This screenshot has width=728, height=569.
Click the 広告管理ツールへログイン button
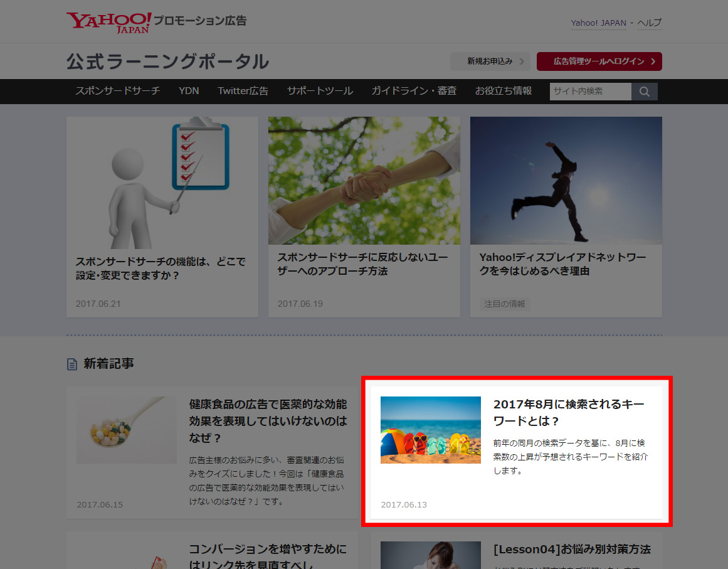599,61
